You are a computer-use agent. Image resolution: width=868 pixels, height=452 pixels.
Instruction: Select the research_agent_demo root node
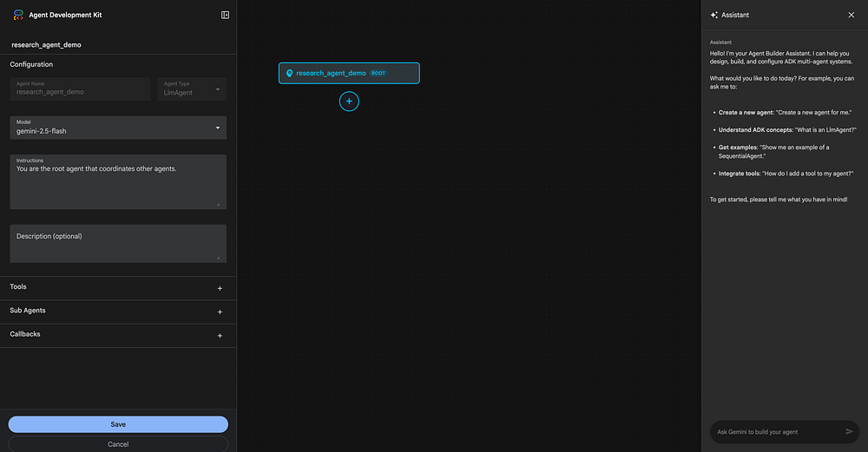pos(349,73)
